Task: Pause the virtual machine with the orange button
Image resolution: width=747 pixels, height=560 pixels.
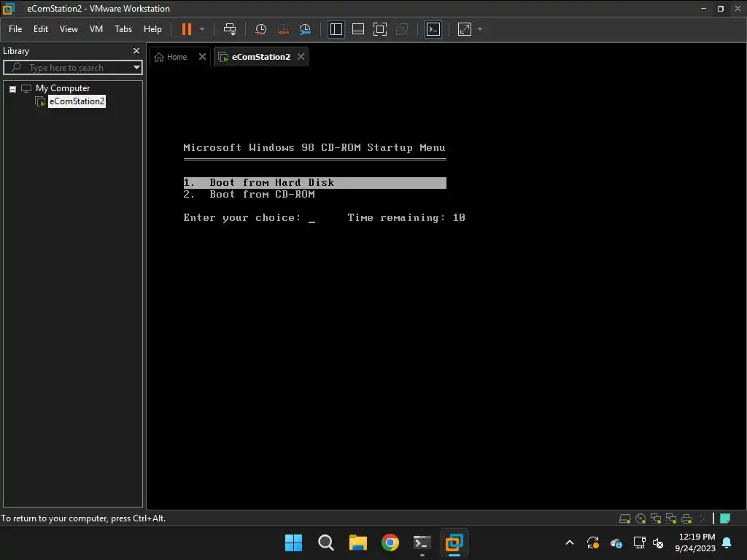Action: coord(187,29)
